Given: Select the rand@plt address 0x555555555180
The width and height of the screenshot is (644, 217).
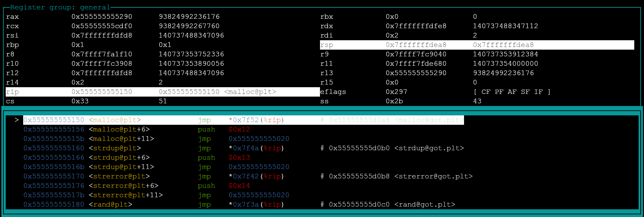Looking at the screenshot, I should coord(54,205).
